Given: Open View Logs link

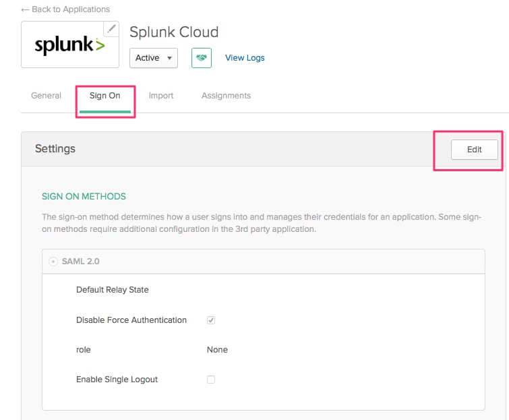Looking at the screenshot, I should click(x=245, y=58).
